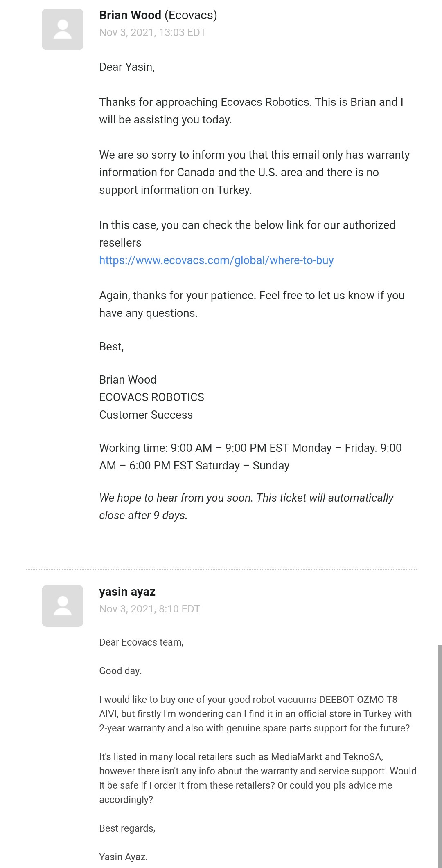This screenshot has width=442, height=868.
Task: Open the ecovacs.com where-to-buy link
Action: click(216, 260)
